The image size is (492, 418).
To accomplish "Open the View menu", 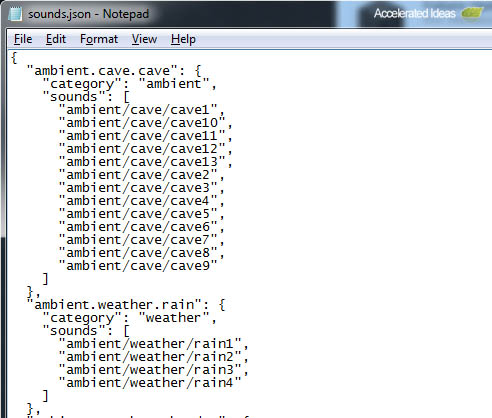I will pyautogui.click(x=144, y=39).
